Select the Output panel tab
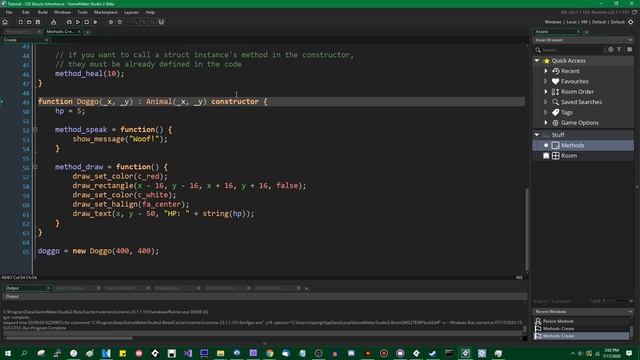640x360 pixels. coord(27,288)
